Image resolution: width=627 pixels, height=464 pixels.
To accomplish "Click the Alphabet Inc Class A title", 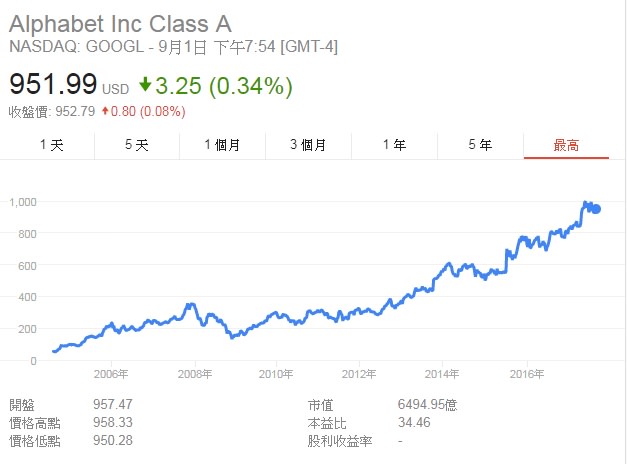I will 120,24.
